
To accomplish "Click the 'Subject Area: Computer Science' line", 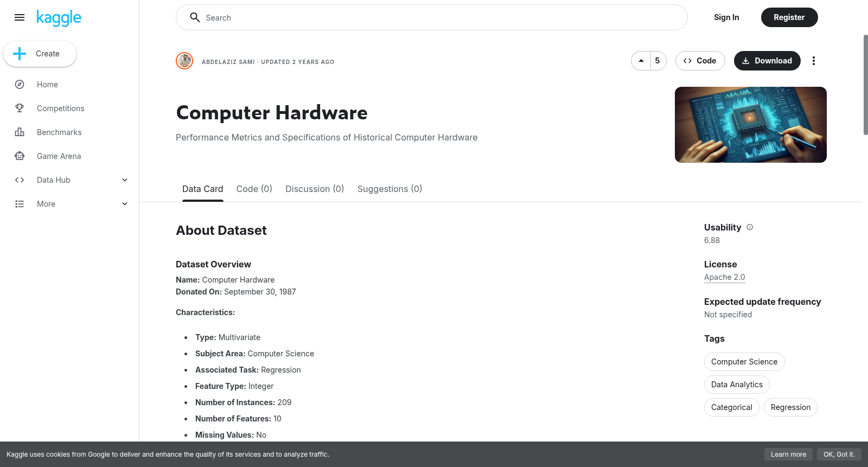I will click(x=254, y=354).
